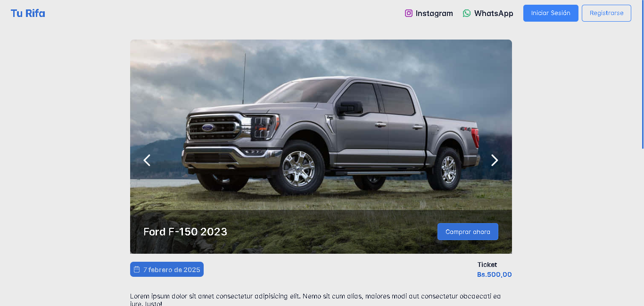Click the Ford F-150 truck photo
The width and height of the screenshot is (644, 306).
tap(321, 125)
